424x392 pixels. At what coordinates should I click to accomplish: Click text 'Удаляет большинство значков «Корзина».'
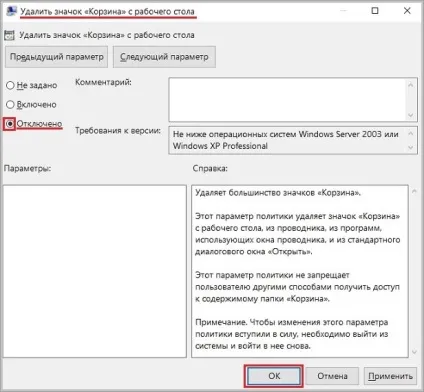(x=278, y=193)
